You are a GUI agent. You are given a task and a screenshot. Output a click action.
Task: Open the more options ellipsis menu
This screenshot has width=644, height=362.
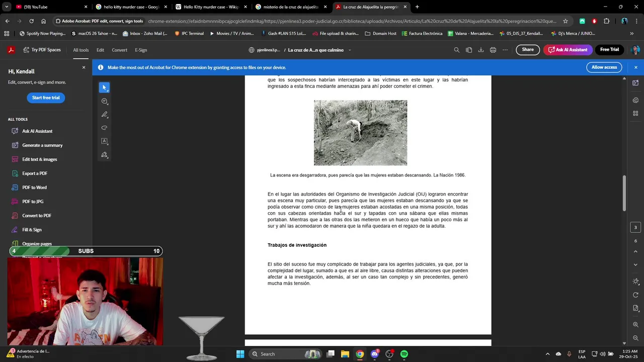point(505,50)
